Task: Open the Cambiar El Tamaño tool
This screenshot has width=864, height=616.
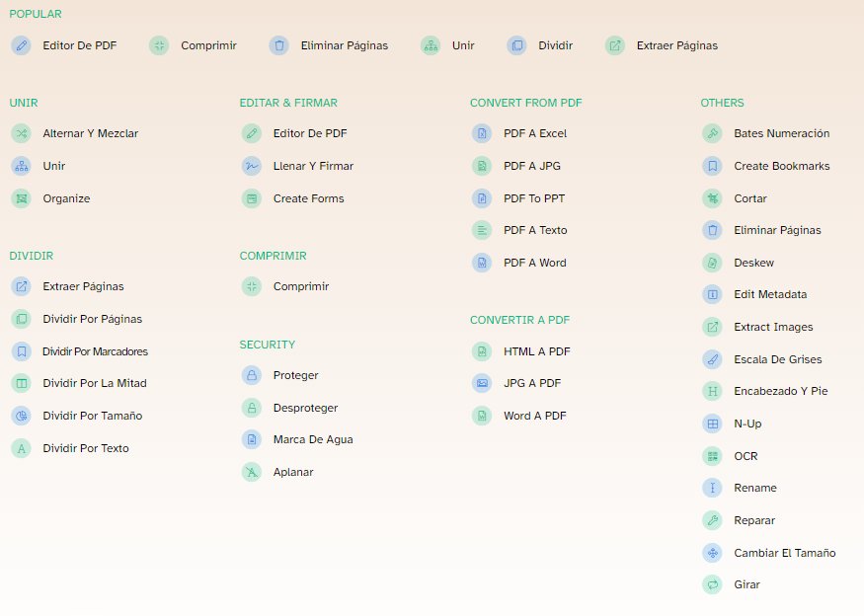Action: tap(773, 553)
